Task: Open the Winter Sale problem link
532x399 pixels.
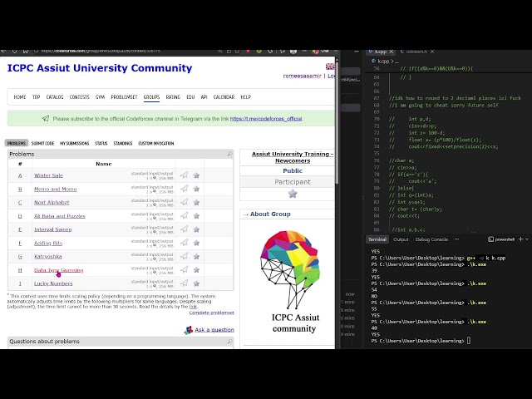Action: (48, 175)
